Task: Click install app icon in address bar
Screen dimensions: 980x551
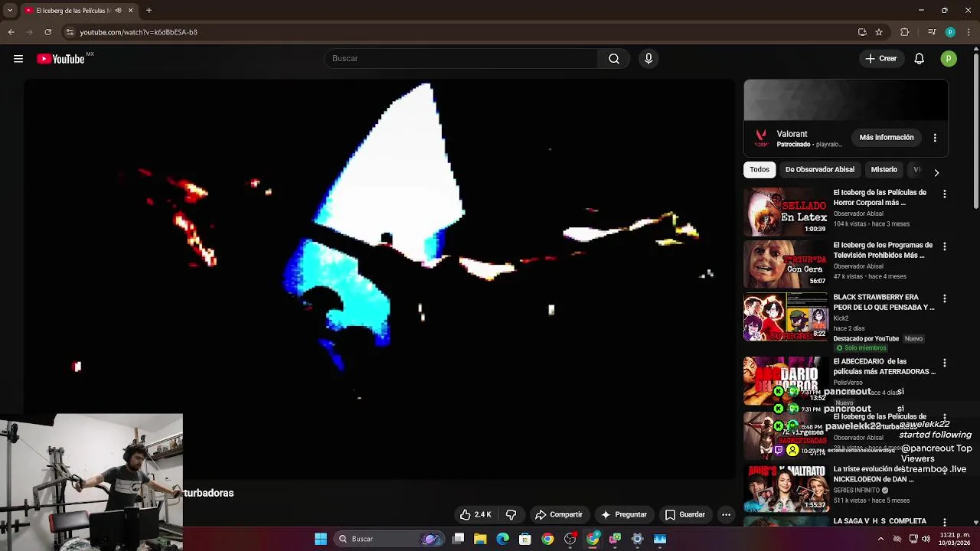Action: (862, 32)
